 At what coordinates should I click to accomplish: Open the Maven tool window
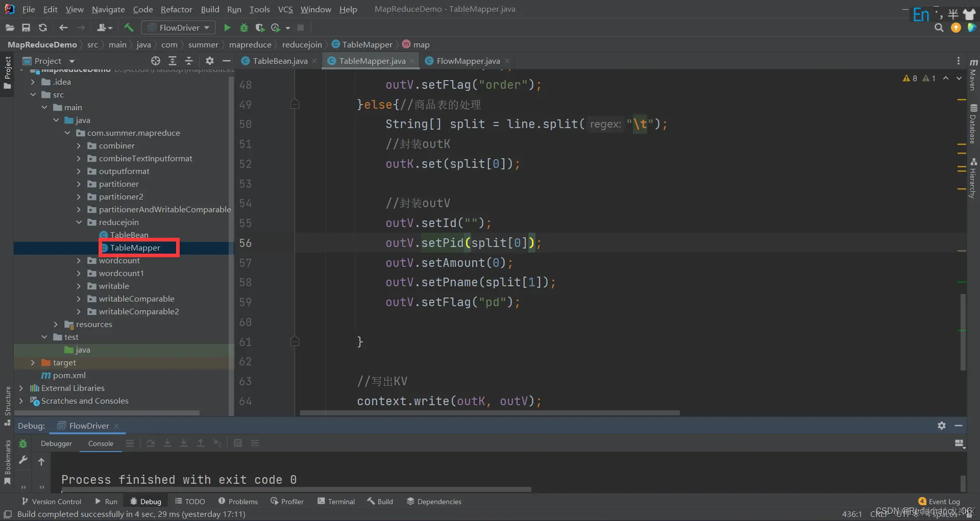(973, 75)
